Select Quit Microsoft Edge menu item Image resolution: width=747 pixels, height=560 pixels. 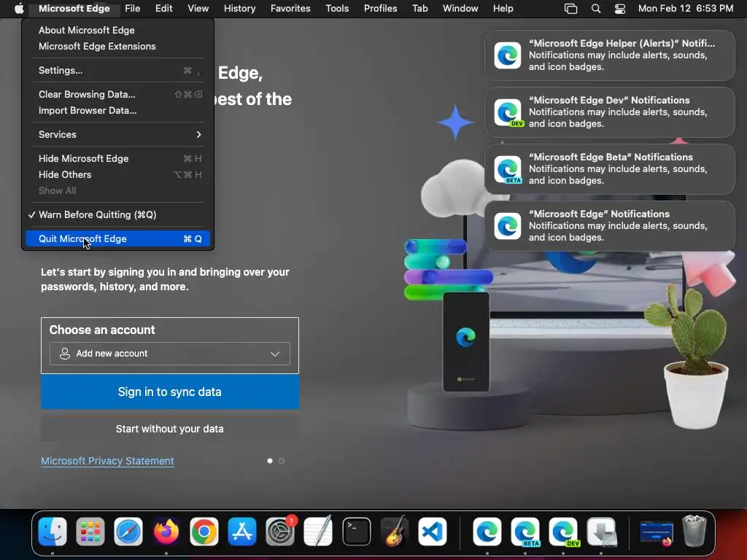117,238
